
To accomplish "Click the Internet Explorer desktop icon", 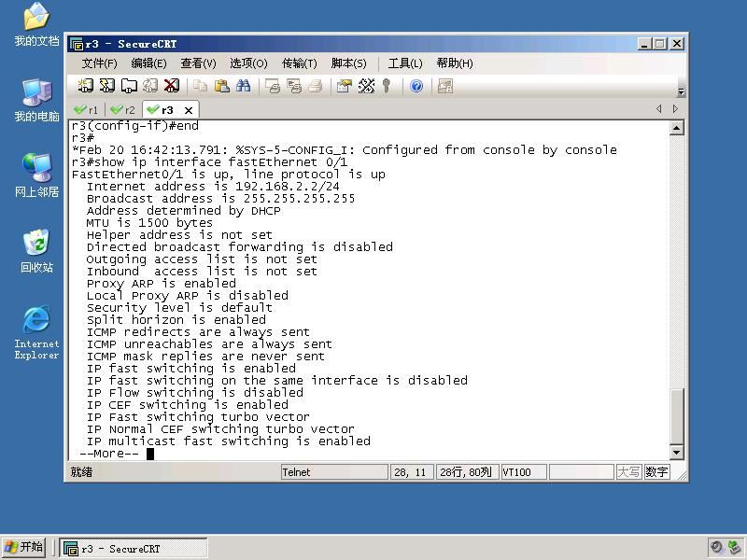I will point(36,332).
